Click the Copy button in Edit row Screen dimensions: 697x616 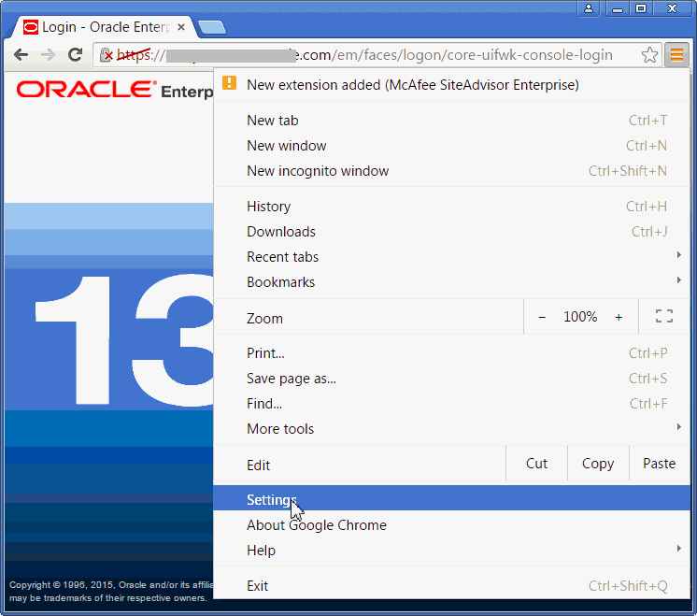coord(598,464)
